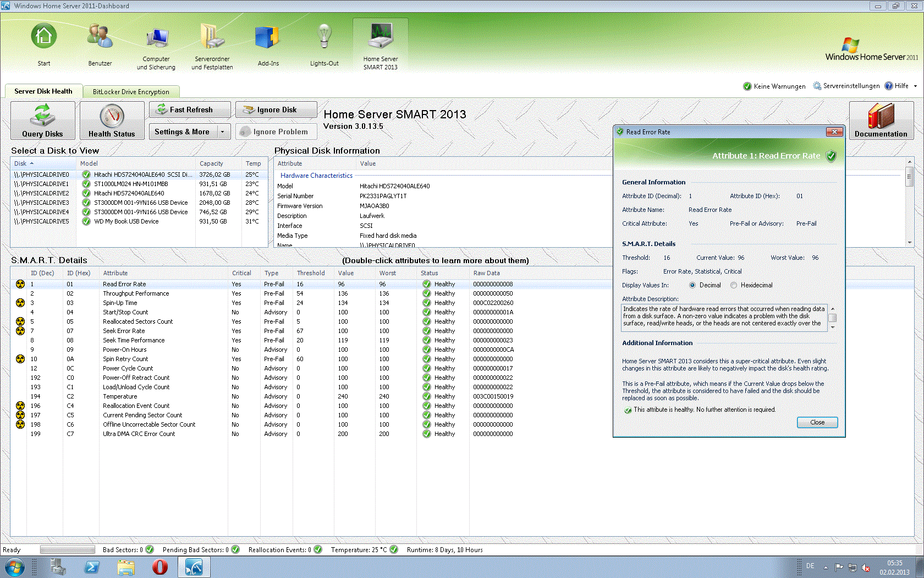Screen dimensions: 924x578
Task: Click the critical icon beside Spin-Up Time
Action: (x=20, y=303)
